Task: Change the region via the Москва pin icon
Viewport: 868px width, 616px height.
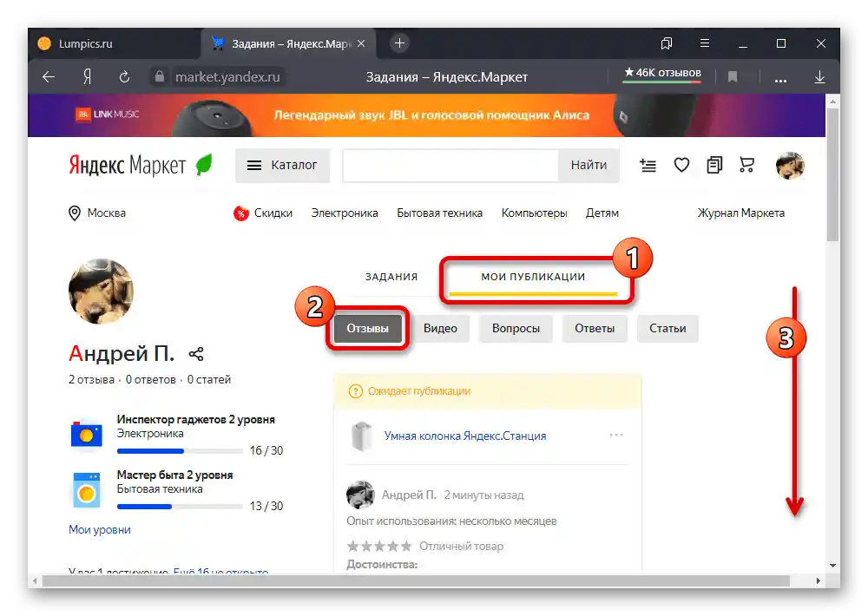Action: click(74, 213)
